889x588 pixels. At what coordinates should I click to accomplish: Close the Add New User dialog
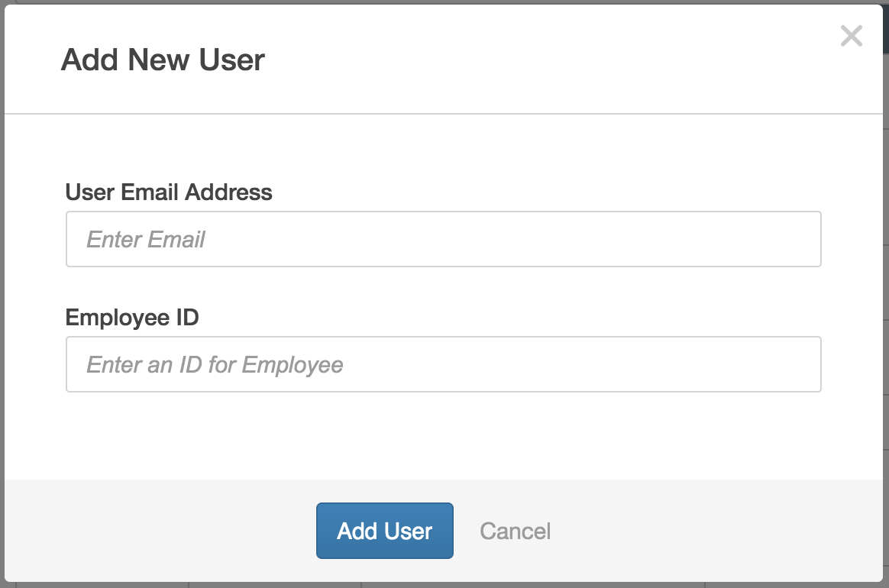851,36
